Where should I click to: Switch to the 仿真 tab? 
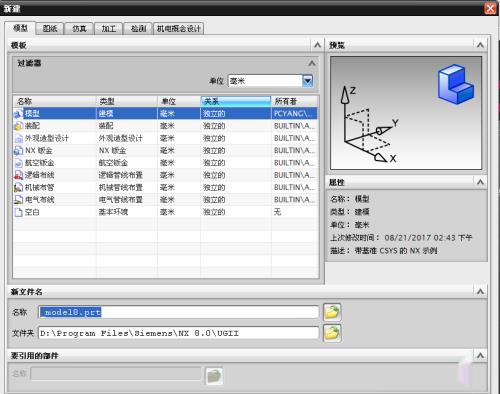click(79, 29)
